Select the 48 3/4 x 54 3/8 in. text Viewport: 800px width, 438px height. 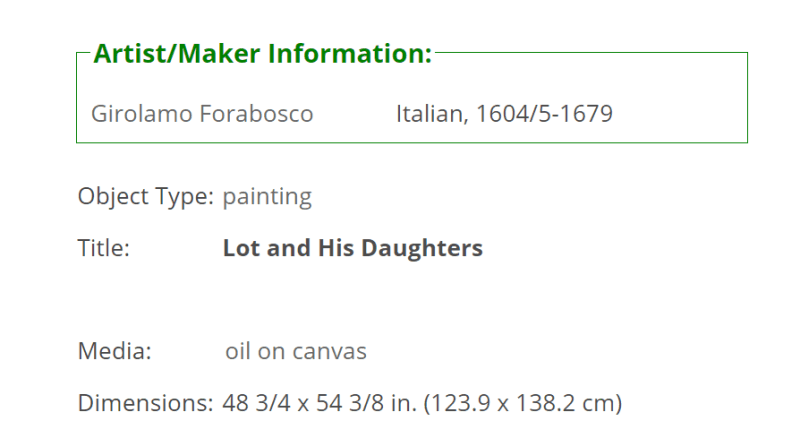click(x=319, y=403)
